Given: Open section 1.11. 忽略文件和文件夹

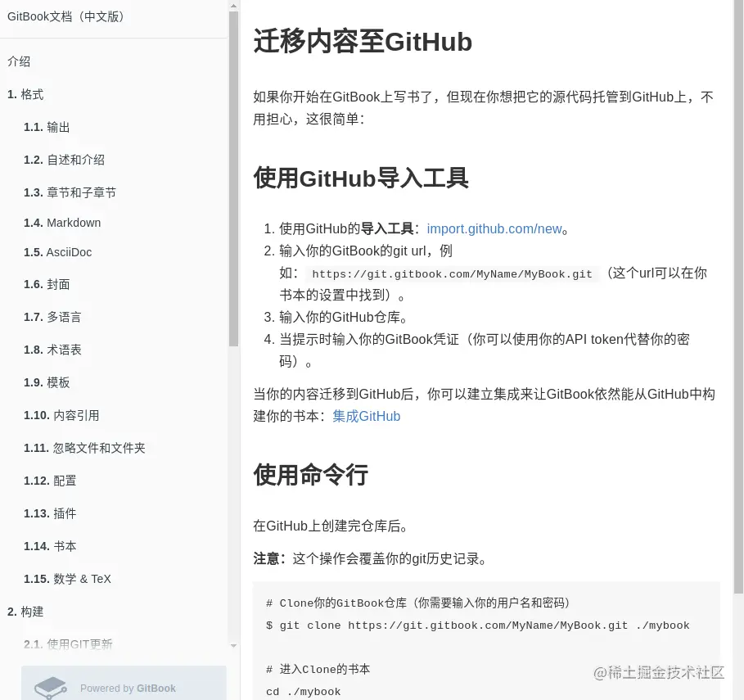Looking at the screenshot, I should (x=84, y=448).
